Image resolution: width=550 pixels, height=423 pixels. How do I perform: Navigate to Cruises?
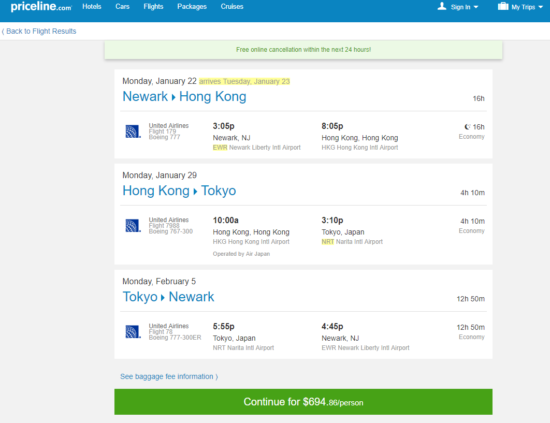coord(232,7)
